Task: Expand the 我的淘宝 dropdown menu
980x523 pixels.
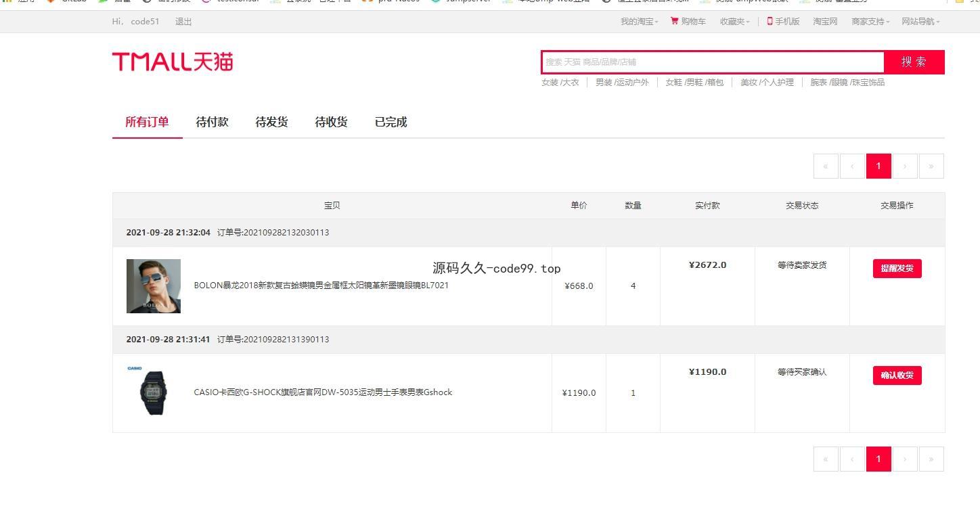Action: click(639, 21)
